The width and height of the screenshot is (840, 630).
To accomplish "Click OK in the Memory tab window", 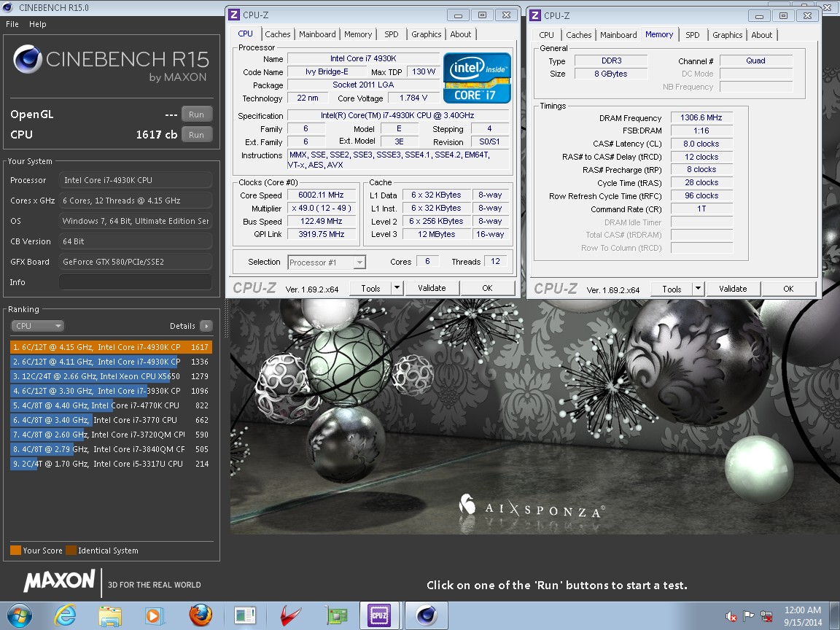I will (x=788, y=289).
